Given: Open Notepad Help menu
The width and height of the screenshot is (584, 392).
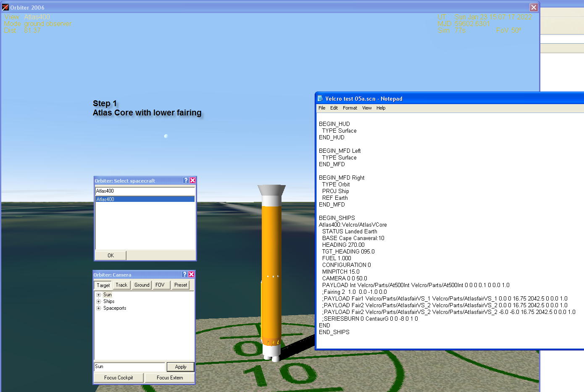Looking at the screenshot, I should tap(381, 108).
